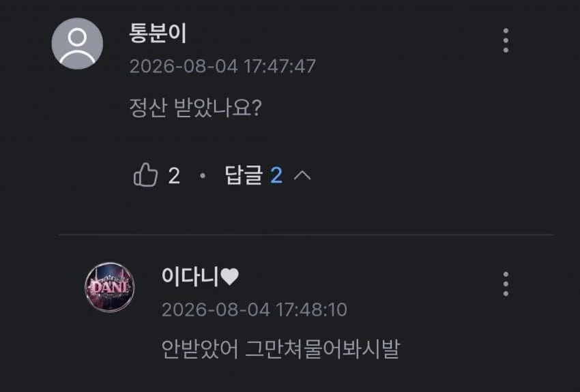This screenshot has width=580, height=392.
Task: Click the dot separator between likes and 답글
Action: pos(203,175)
